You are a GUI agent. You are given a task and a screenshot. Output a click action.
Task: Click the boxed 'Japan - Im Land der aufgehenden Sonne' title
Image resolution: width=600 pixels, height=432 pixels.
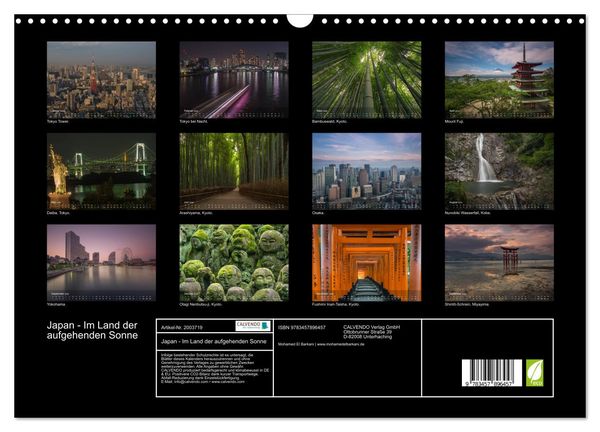tap(214, 341)
